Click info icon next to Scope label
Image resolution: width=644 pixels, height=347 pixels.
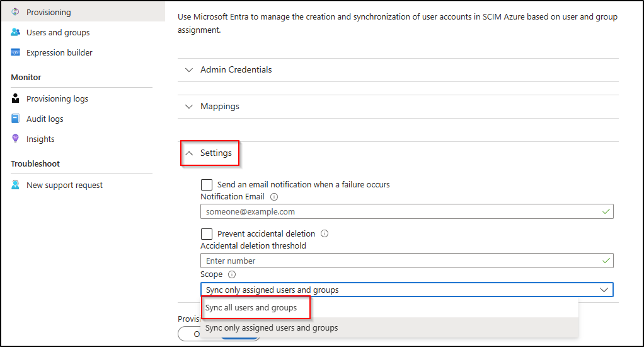pos(232,274)
